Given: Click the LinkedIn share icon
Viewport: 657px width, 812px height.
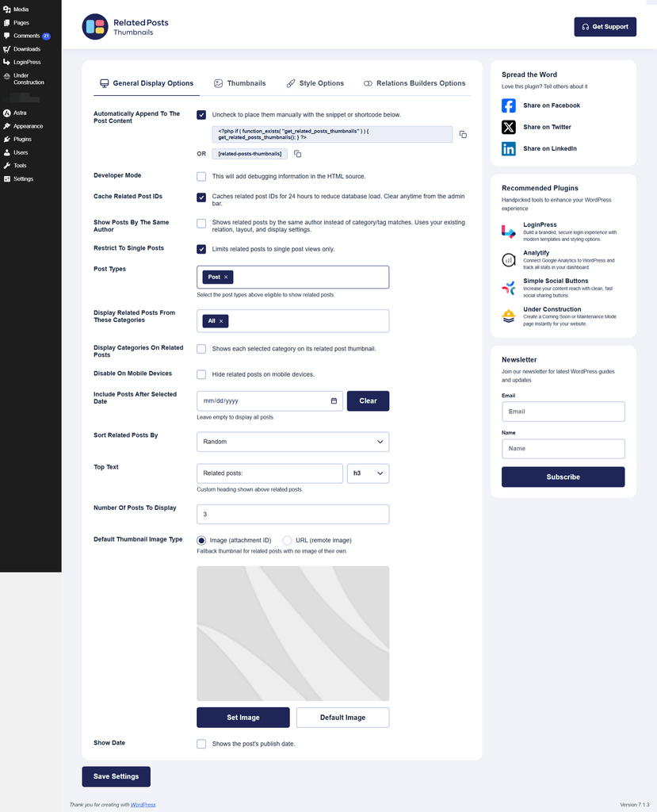Looking at the screenshot, I should point(509,149).
